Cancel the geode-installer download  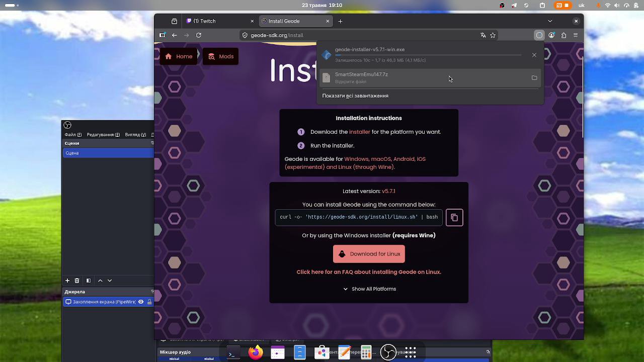pos(534,55)
